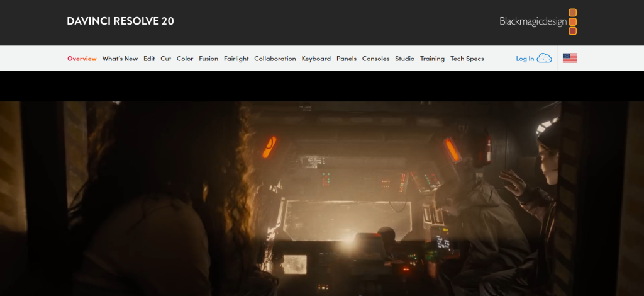The image size is (644, 296).
Task: Click the Blackmagic Design logo
Action: point(538,21)
